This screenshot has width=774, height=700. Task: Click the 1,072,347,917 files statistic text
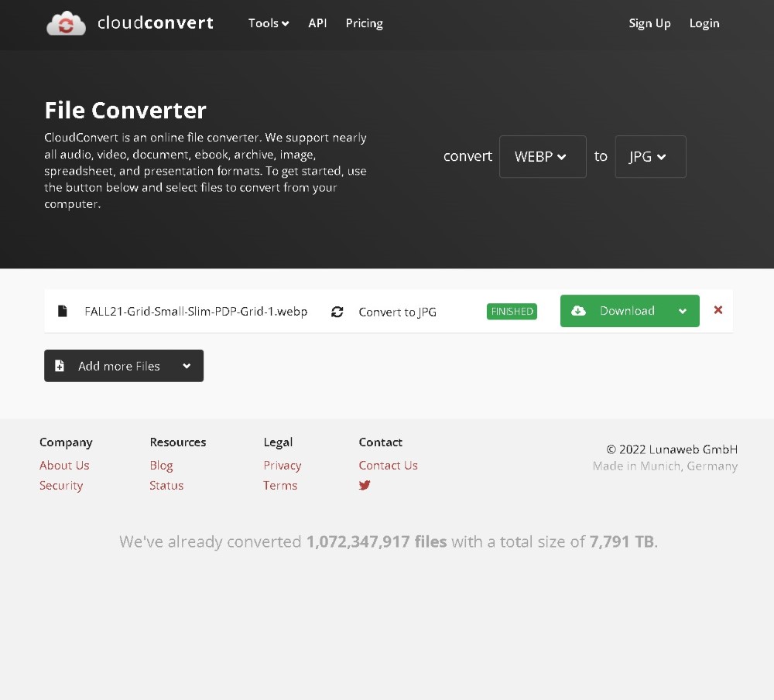[x=377, y=541]
